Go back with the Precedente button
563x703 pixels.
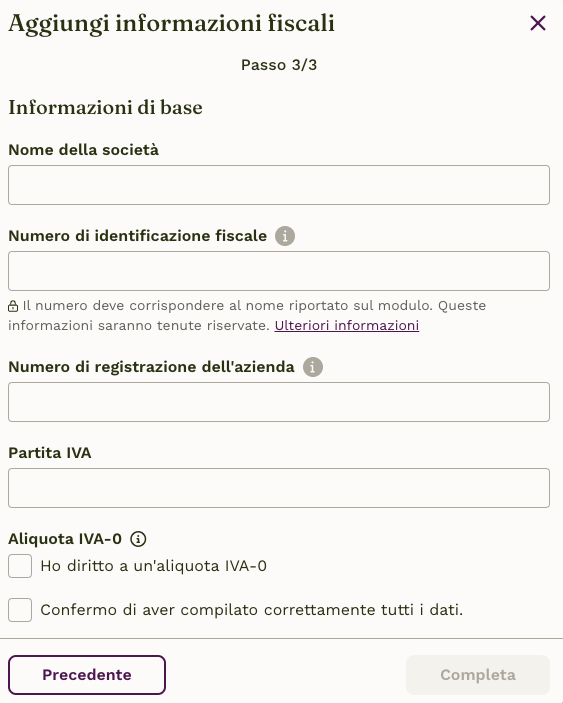click(87, 675)
